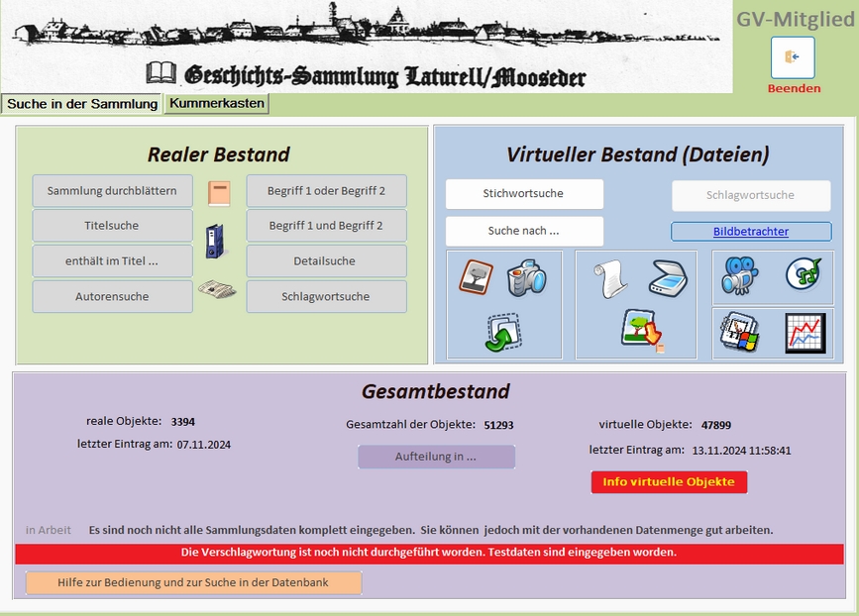Open the blue video camera icon
The width and height of the screenshot is (859, 616).
point(739,276)
